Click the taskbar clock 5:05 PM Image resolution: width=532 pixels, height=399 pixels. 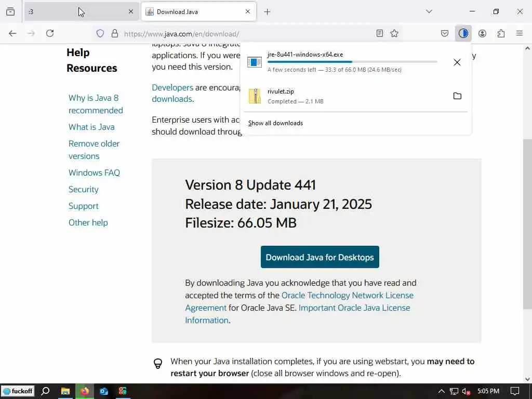[x=488, y=391]
